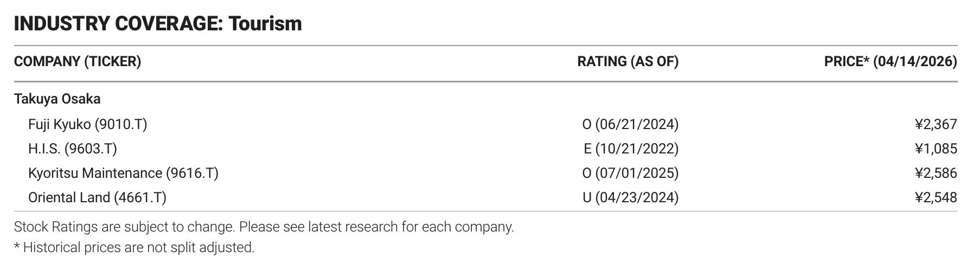
Task: Click the RATING (AS OF) column header
Action: point(628,61)
